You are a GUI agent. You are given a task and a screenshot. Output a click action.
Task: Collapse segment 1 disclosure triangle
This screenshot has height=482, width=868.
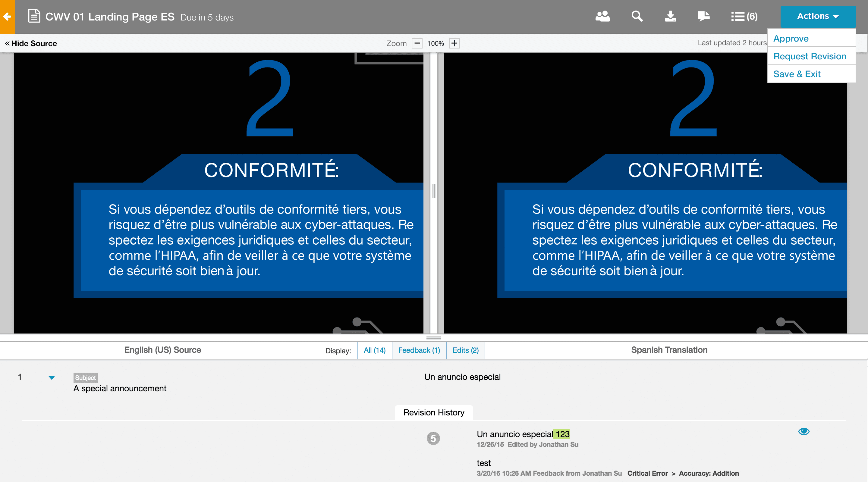tap(52, 377)
